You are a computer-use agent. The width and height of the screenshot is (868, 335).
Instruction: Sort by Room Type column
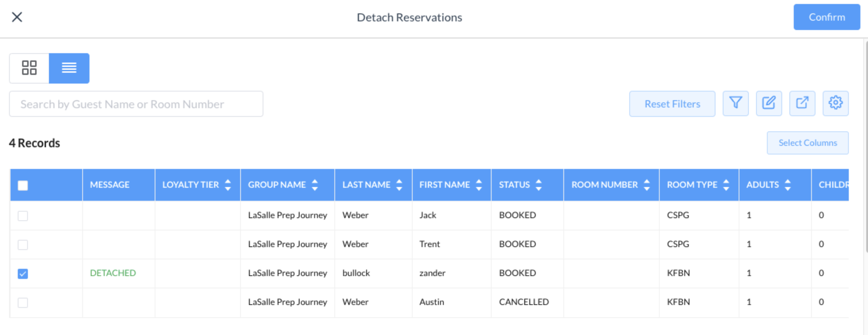726,185
